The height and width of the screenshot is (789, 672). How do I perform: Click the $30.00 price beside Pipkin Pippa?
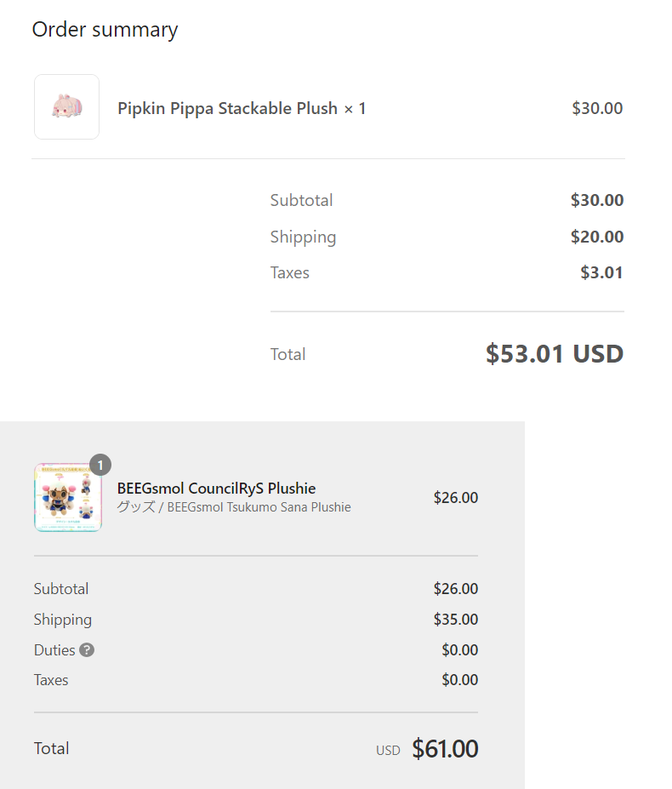coord(597,108)
